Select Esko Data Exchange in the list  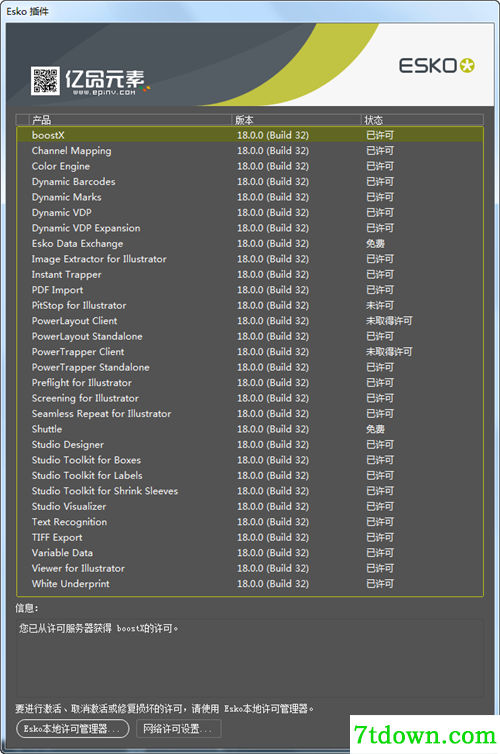tap(250, 243)
